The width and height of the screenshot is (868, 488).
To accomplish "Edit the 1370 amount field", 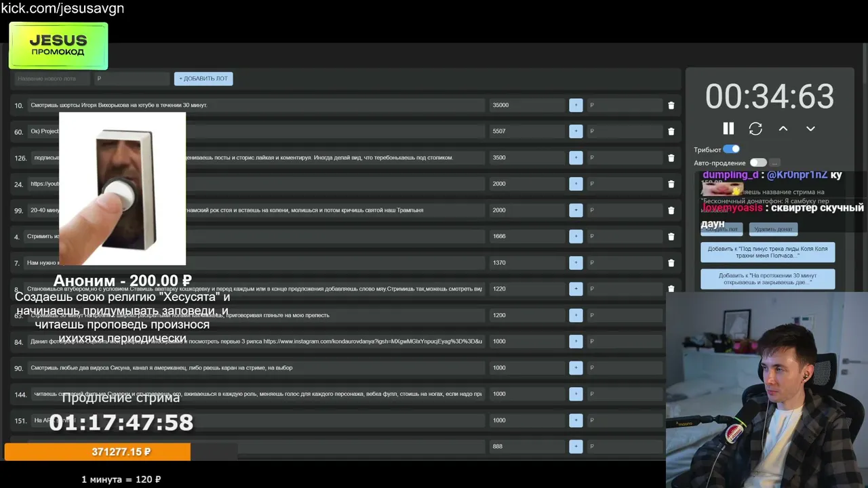I will [x=527, y=262].
